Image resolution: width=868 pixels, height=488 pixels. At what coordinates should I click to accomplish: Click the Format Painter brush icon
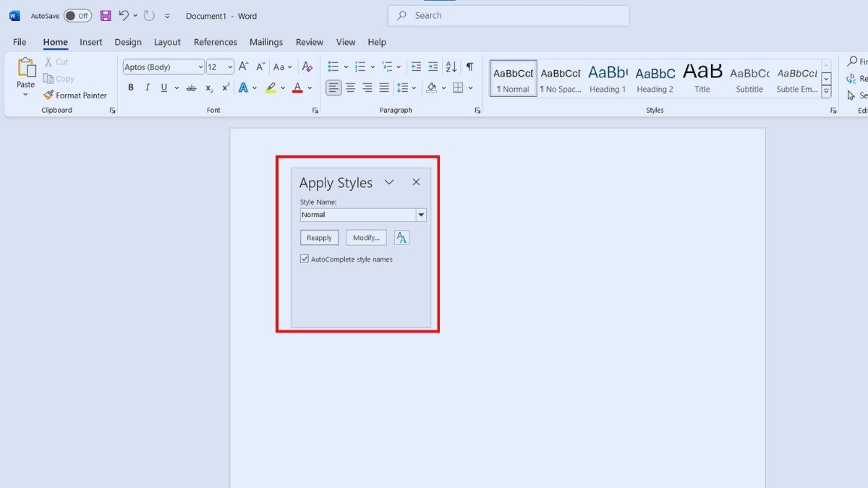click(48, 95)
